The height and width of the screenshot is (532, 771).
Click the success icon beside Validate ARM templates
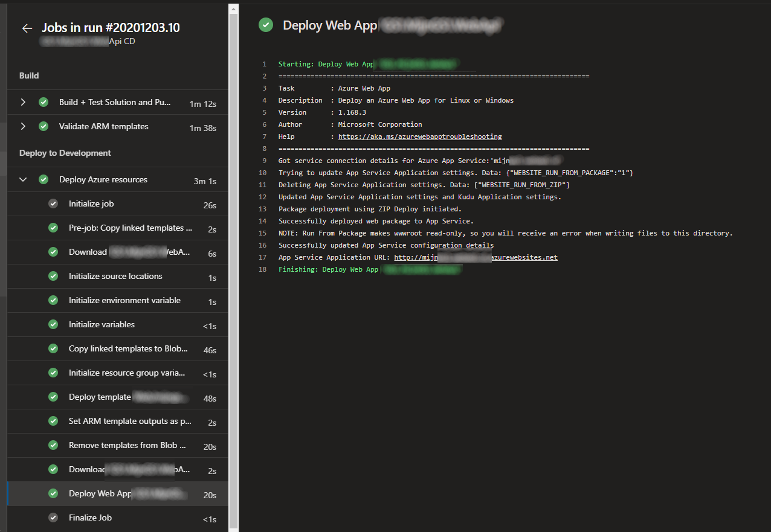pos(43,126)
